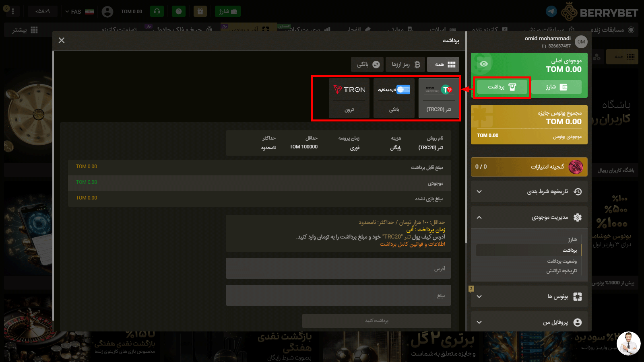Viewport: 644px width, 362px height.
Task: Open full withdrawal rules information link
Action: coord(412,244)
